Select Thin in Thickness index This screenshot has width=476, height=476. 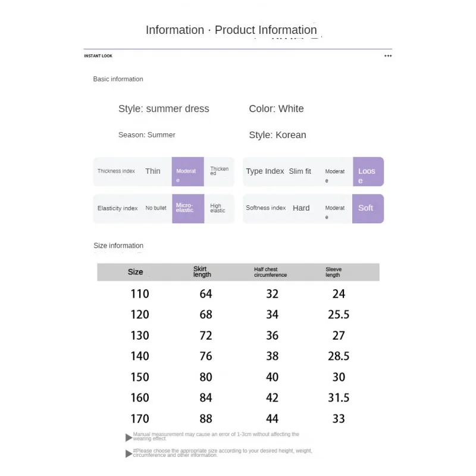153,171
